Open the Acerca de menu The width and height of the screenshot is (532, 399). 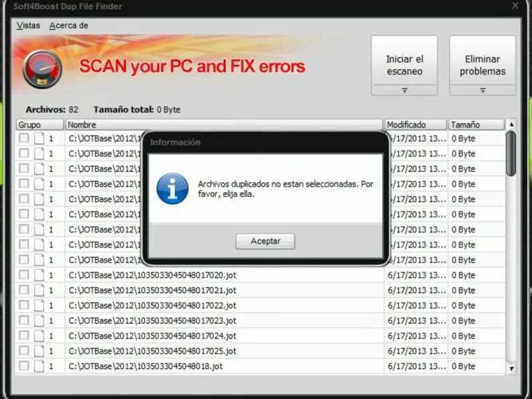(x=69, y=25)
